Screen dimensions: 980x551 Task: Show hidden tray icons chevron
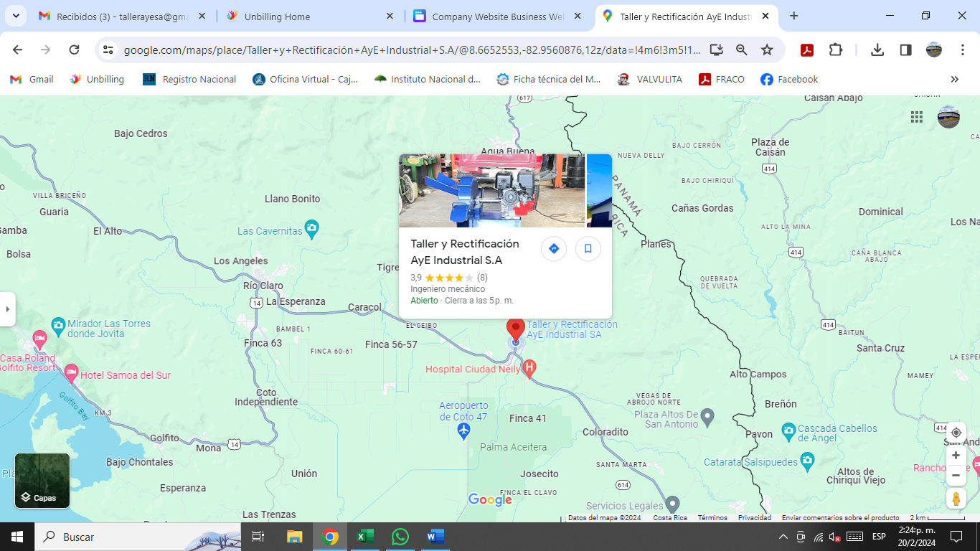point(783,537)
